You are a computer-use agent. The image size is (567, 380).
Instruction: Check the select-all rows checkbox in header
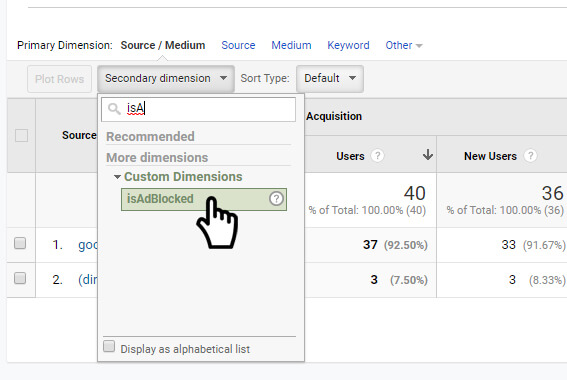point(21,136)
